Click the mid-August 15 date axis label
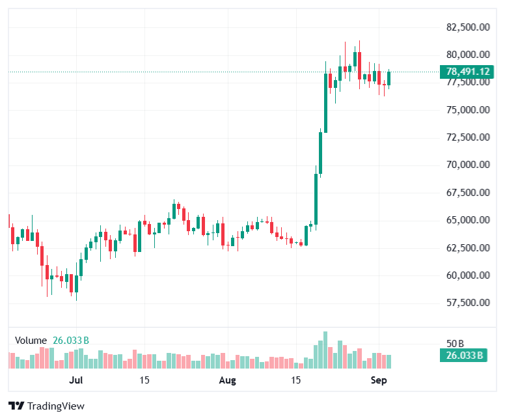This screenshot has height=420, width=505. coord(296,380)
